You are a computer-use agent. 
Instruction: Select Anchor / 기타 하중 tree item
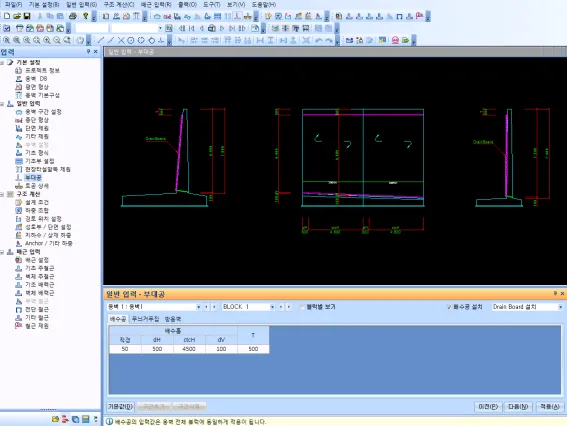coord(49,243)
